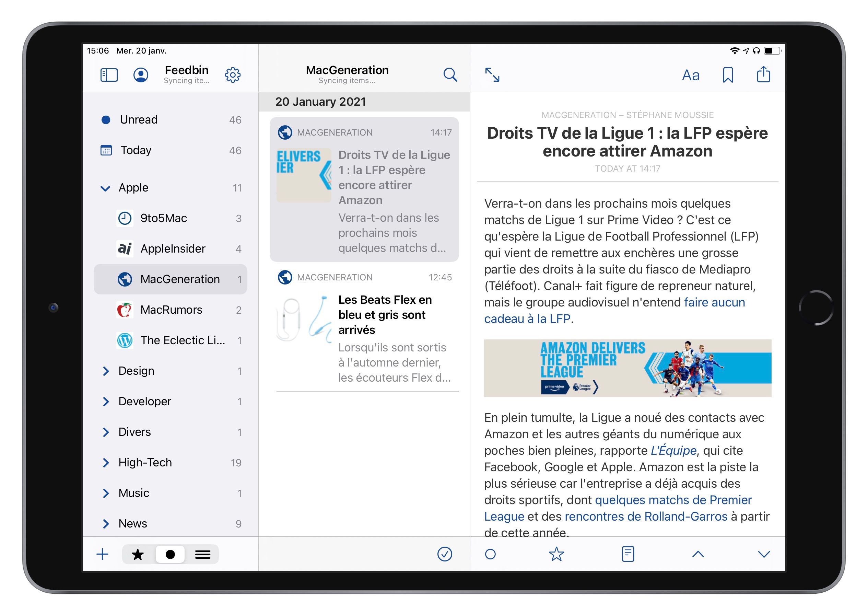The height and width of the screenshot is (615, 868).
Task: Show all items filter
Action: (x=202, y=554)
